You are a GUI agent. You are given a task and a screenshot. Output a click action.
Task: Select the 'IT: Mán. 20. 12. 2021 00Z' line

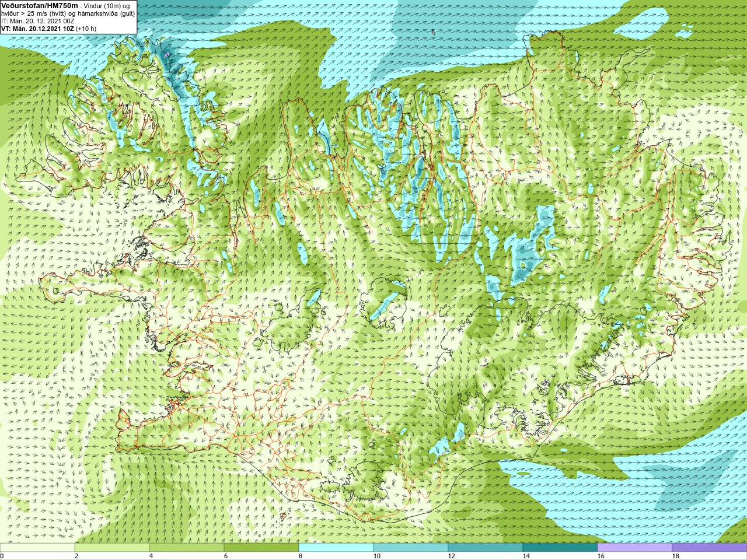tap(38, 21)
